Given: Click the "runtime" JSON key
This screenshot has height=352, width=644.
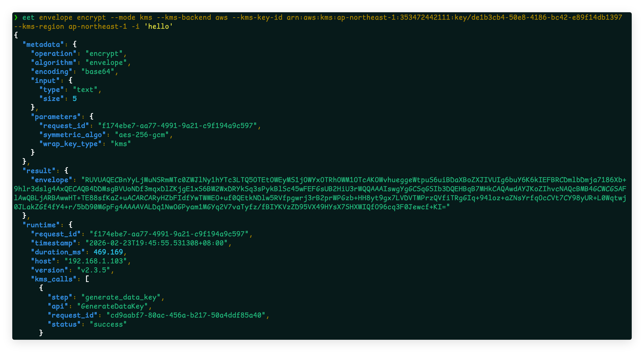Looking at the screenshot, I should pos(41,225).
